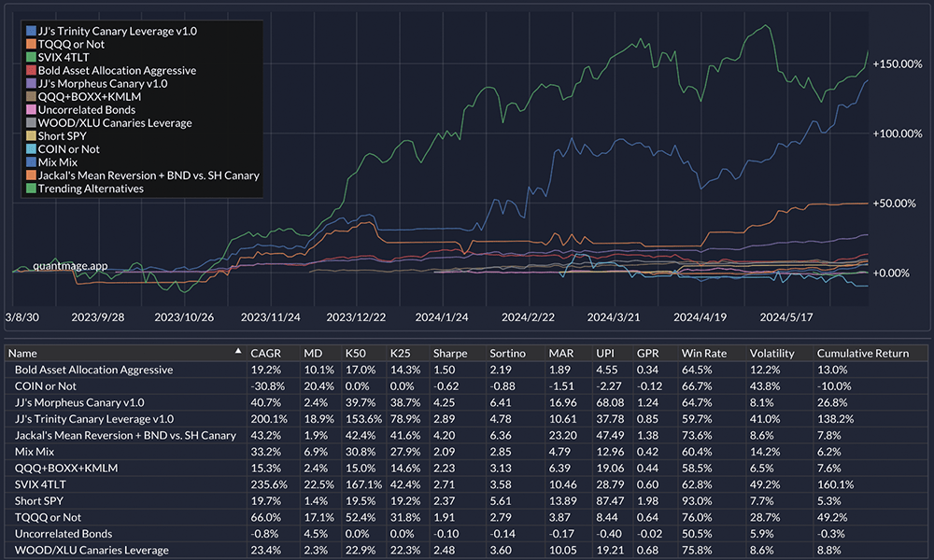Viewport: 934px width, 560px height.
Task: Select JJ's Trinity Canary Leverage v1.0 row name
Action: tap(94, 419)
